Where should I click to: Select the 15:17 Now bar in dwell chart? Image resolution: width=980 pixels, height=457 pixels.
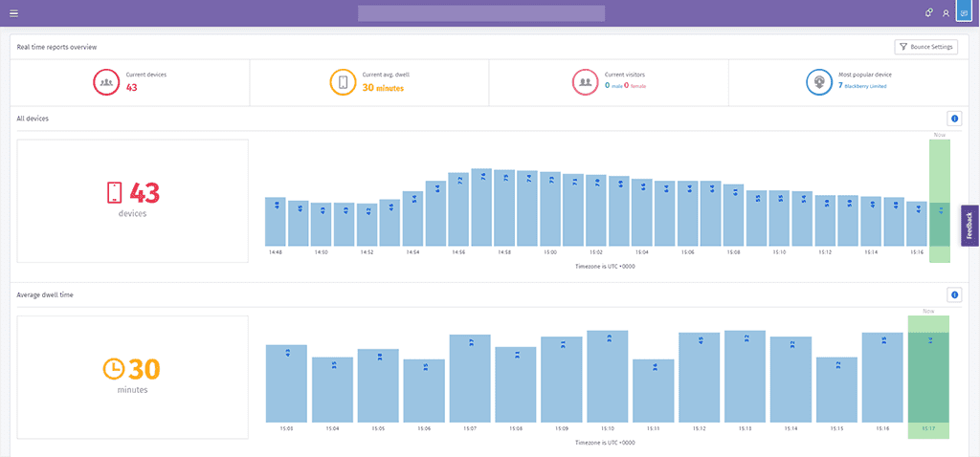pos(928,377)
